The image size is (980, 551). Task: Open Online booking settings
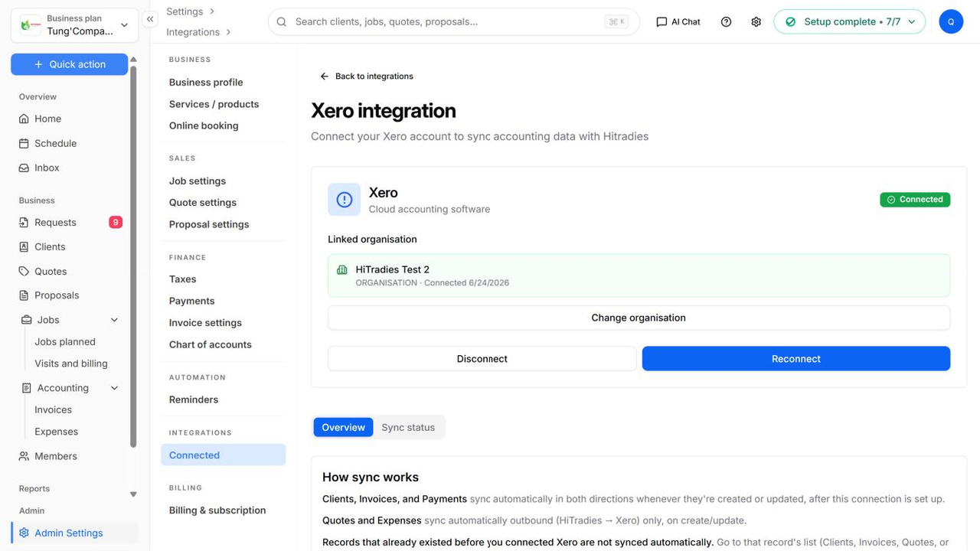[x=204, y=126]
